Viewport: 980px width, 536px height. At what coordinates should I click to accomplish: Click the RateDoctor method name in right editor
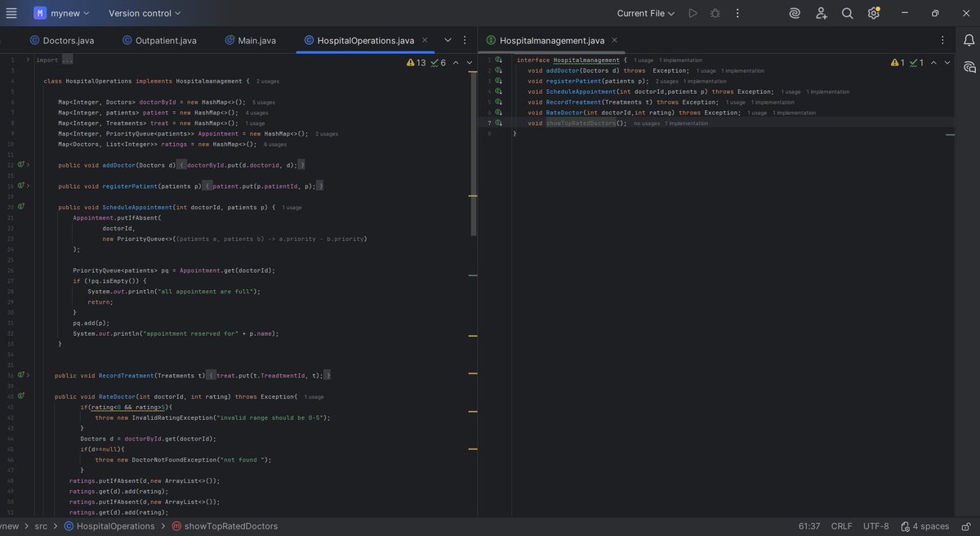pyautogui.click(x=563, y=113)
